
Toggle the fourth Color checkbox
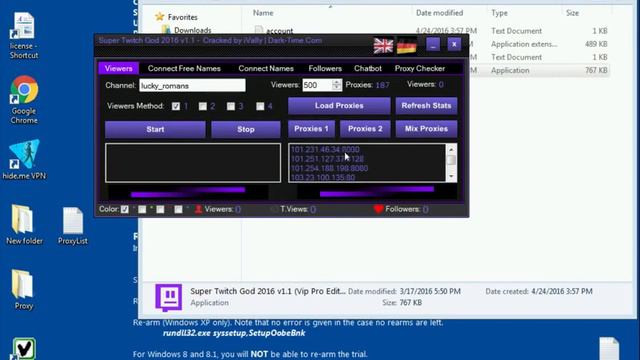click(178, 209)
